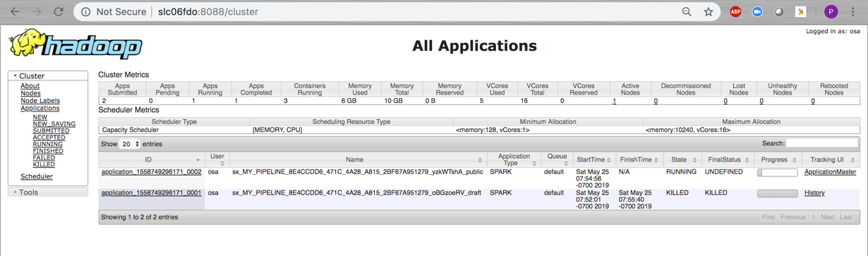
Task: Filter applications by SUBMITTED state
Action: tap(51, 130)
